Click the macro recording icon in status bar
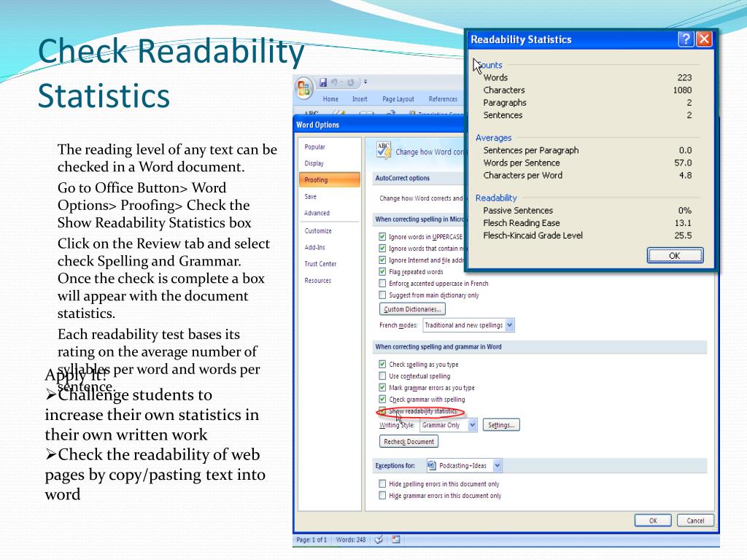 [396, 540]
